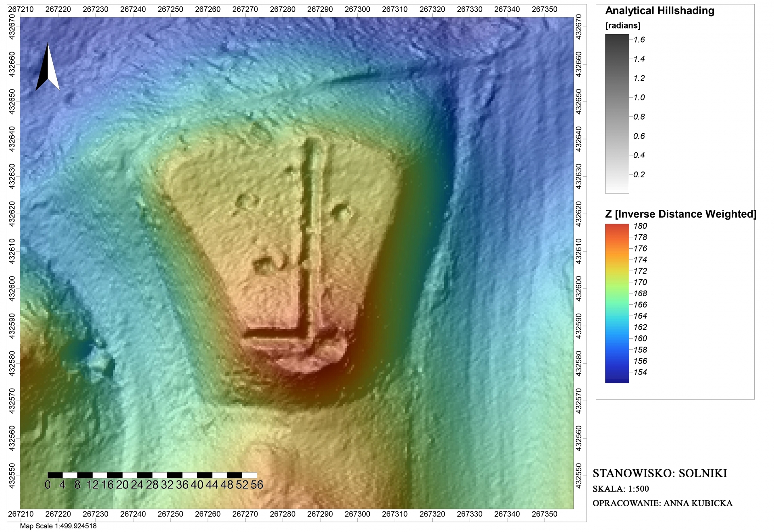Image resolution: width=774 pixels, height=532 pixels.
Task: Click left axis northing label 432550
Action: coord(12,476)
